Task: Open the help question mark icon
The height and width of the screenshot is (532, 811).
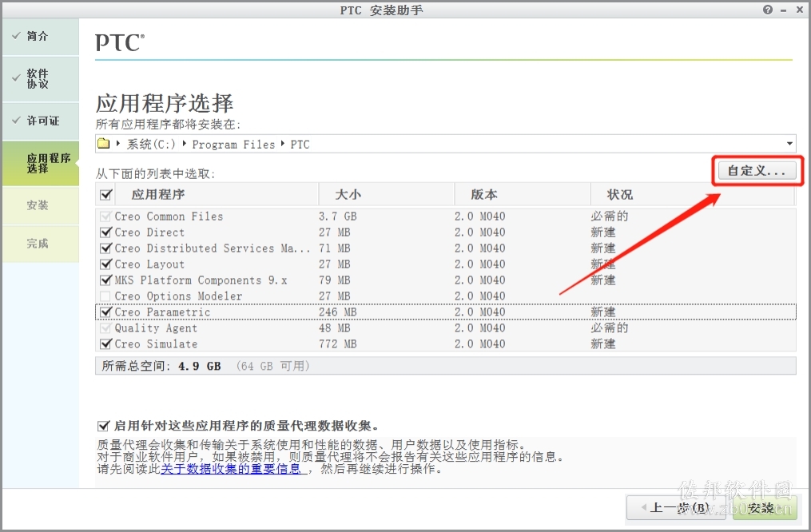Action: pos(768,10)
